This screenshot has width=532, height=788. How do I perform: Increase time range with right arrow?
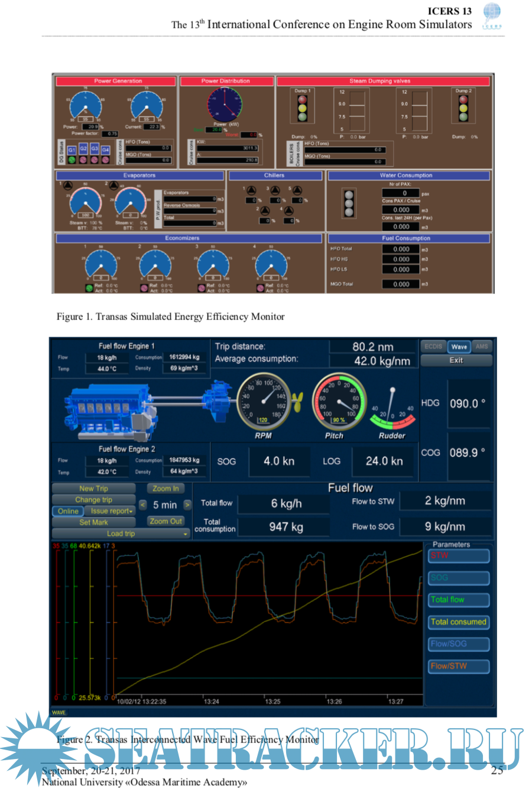coord(187,505)
